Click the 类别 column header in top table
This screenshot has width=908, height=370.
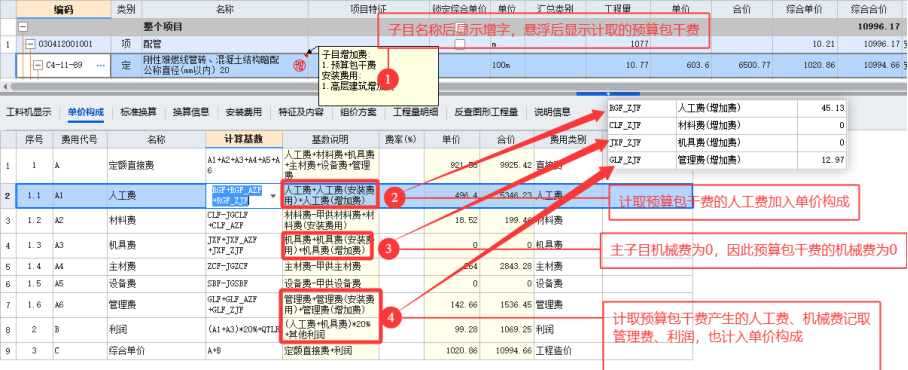[x=126, y=9]
